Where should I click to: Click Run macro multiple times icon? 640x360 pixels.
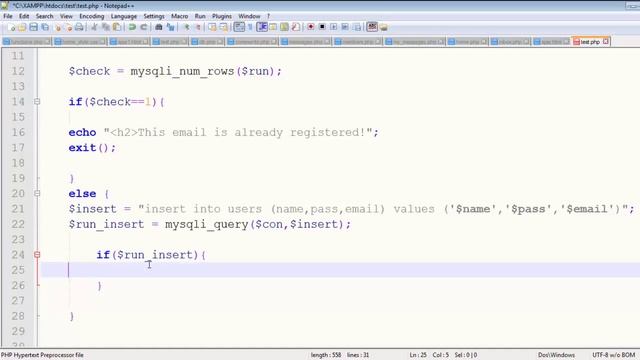point(345,27)
